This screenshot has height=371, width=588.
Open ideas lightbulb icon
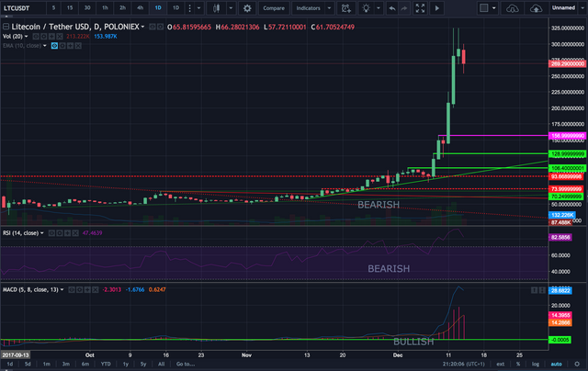point(366,8)
